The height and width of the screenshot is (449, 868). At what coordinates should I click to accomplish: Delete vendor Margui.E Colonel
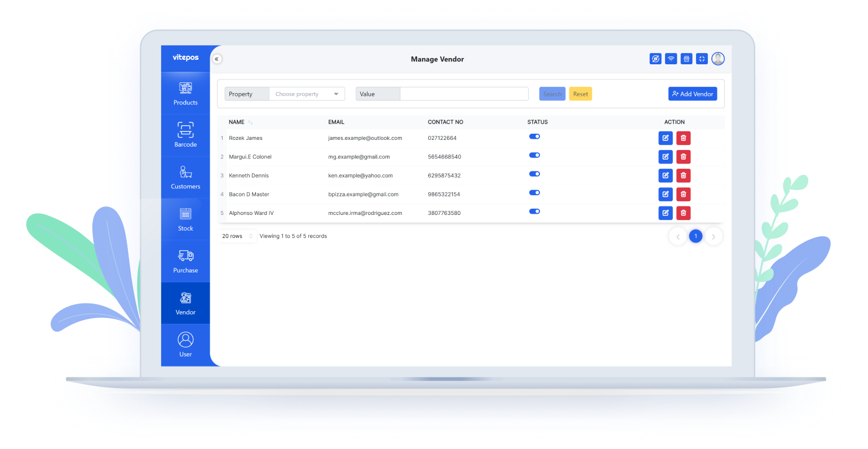point(683,157)
